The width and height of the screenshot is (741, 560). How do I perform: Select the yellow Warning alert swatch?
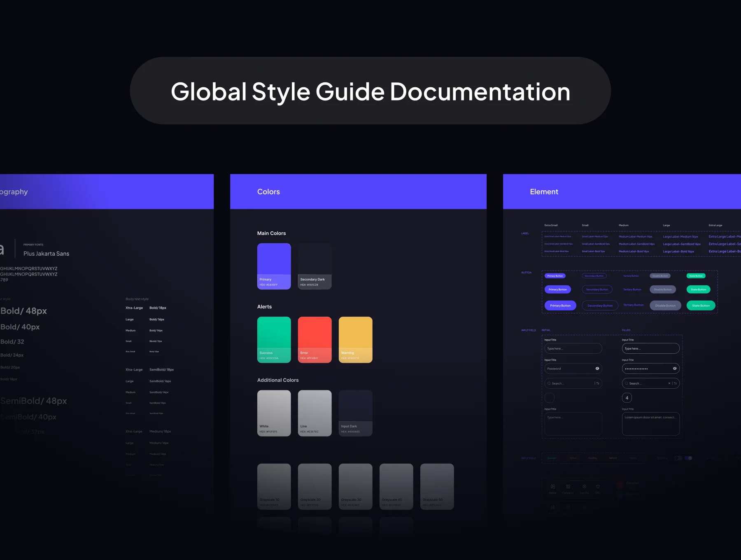(x=356, y=340)
